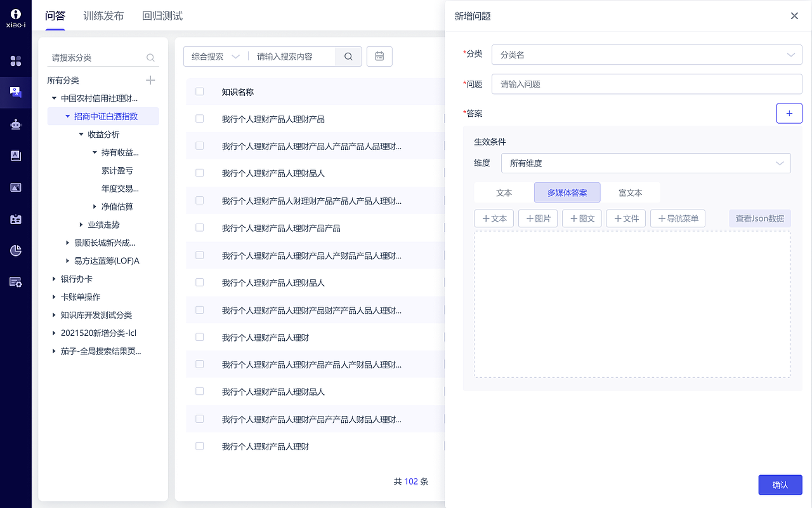Tick the checkbox beside 我行个人理财产品人理财
The width and height of the screenshot is (812, 508).
[200, 337]
